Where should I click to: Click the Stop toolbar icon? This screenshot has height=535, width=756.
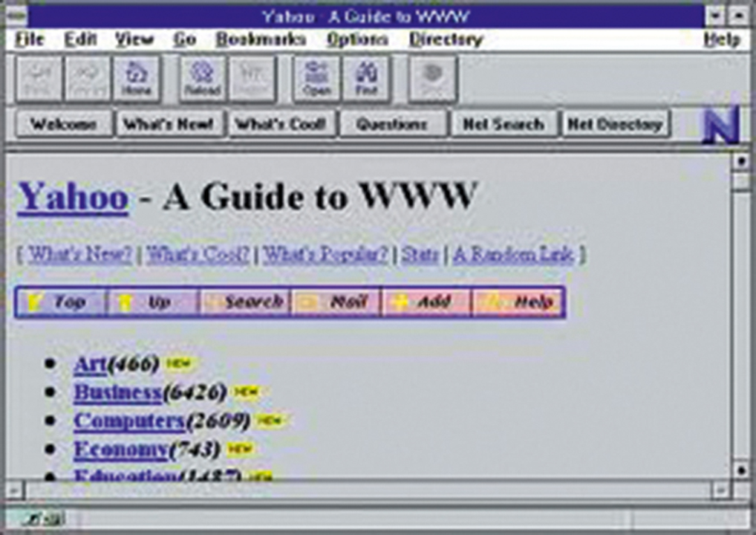click(x=432, y=79)
